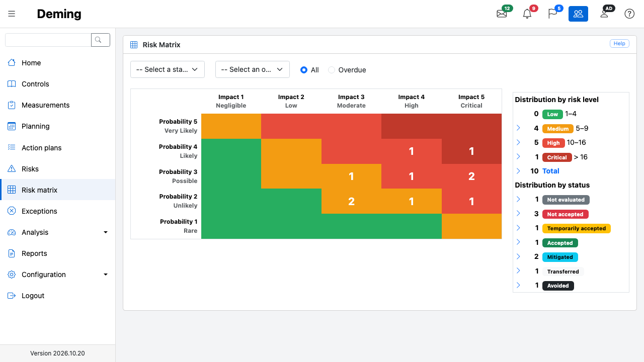This screenshot has width=644, height=362.
Task: Click the Measurements clipboard icon
Action: 12,105
